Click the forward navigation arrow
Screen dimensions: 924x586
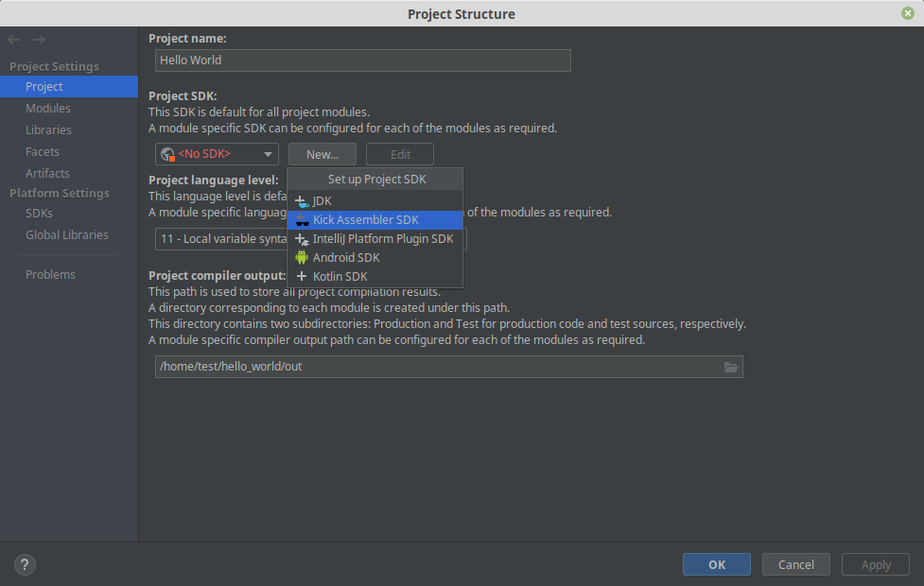[39, 40]
